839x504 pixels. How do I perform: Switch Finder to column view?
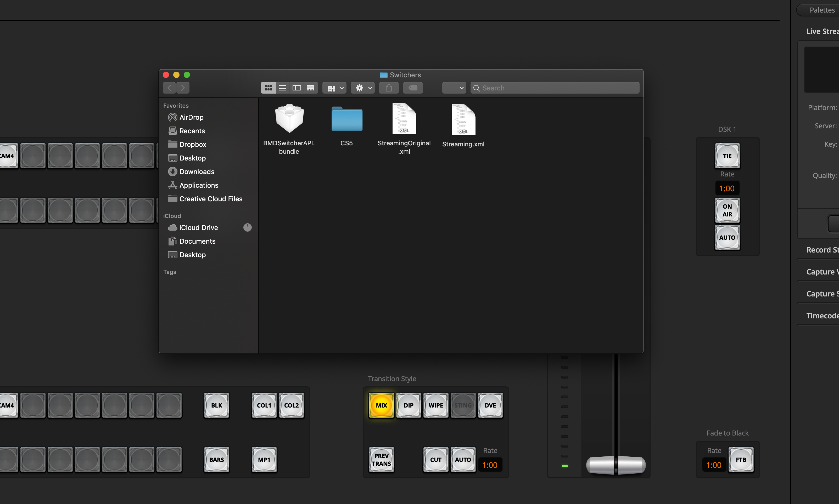coord(297,88)
